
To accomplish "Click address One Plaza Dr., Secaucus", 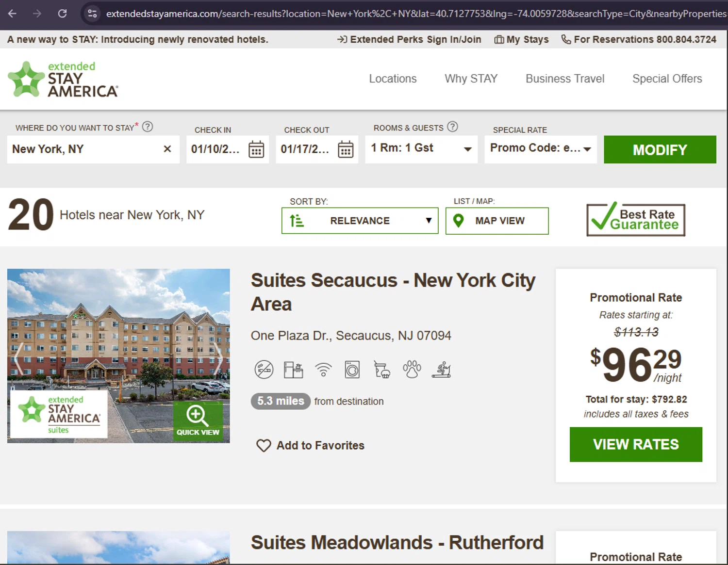I will (351, 336).
